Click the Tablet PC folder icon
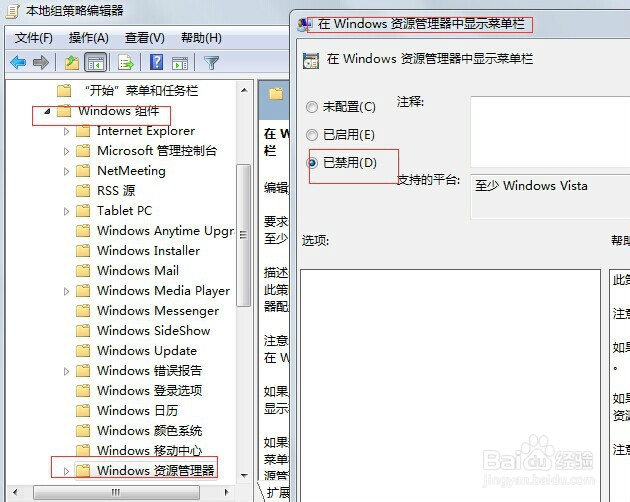Viewport: 630px width, 502px height. (83, 211)
